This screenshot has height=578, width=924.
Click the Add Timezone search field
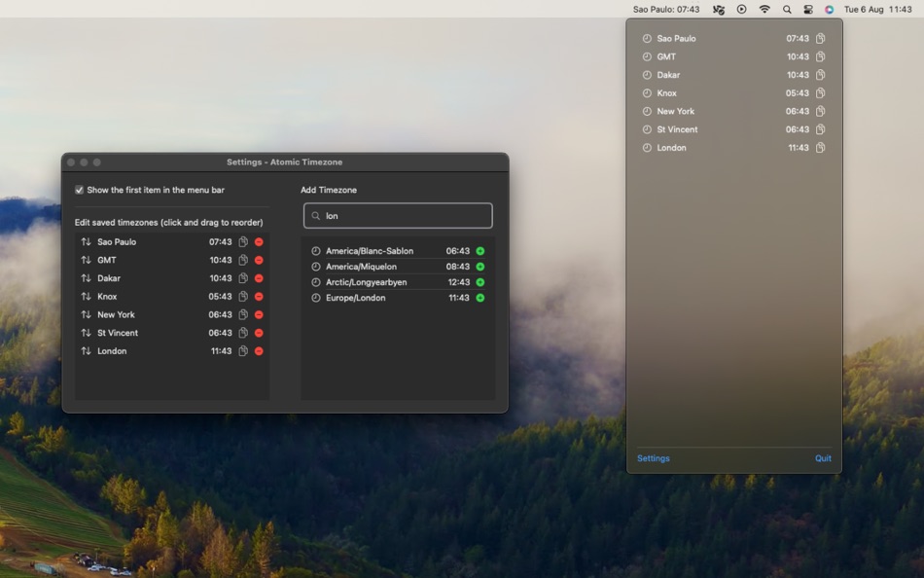pyautogui.click(x=398, y=216)
